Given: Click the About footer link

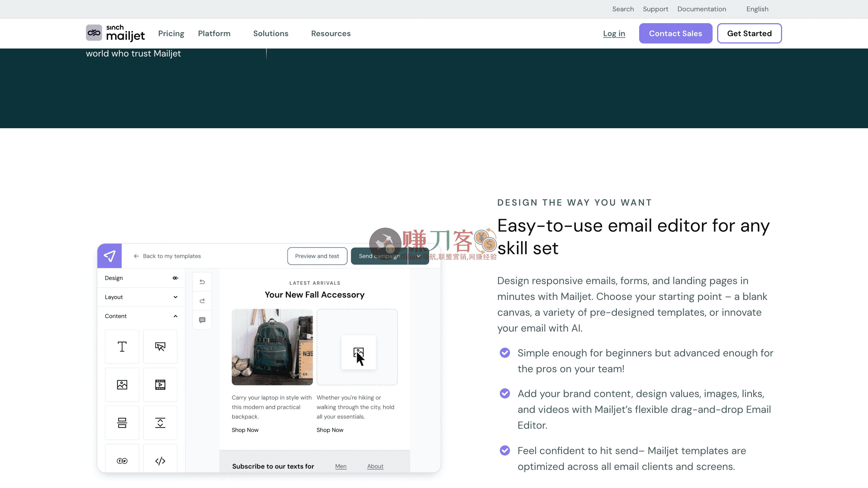Looking at the screenshot, I should pyautogui.click(x=375, y=466).
